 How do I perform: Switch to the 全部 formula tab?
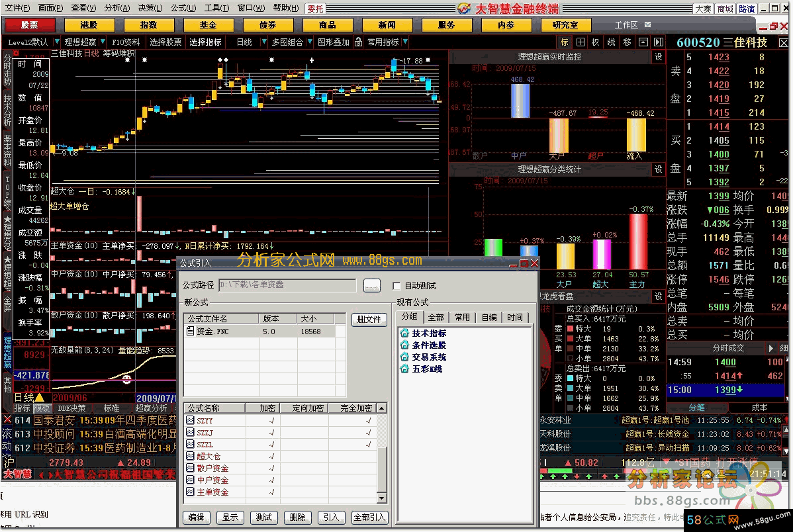436,318
